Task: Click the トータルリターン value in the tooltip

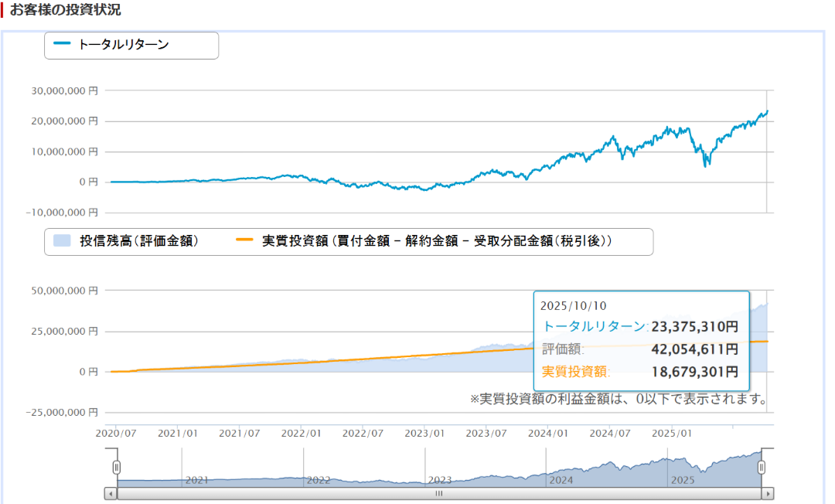Action: (x=694, y=326)
